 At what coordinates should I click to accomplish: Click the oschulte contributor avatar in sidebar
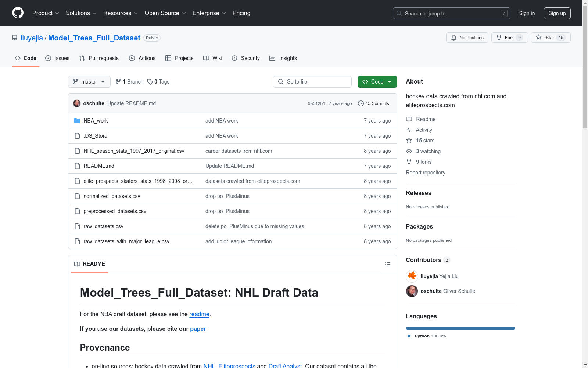tap(412, 291)
